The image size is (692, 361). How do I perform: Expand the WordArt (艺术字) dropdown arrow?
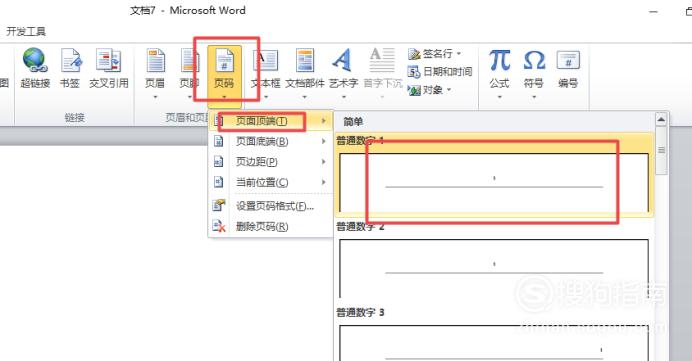coord(344,97)
